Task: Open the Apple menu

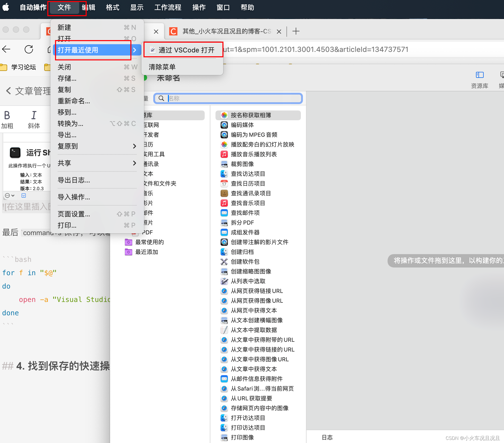Action: (x=6, y=7)
